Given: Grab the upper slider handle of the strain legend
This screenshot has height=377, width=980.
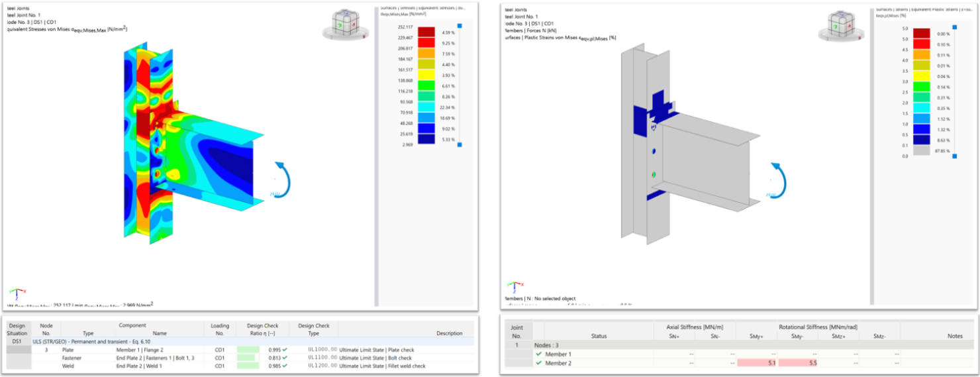Looking at the screenshot, I should pyautogui.click(x=954, y=28).
